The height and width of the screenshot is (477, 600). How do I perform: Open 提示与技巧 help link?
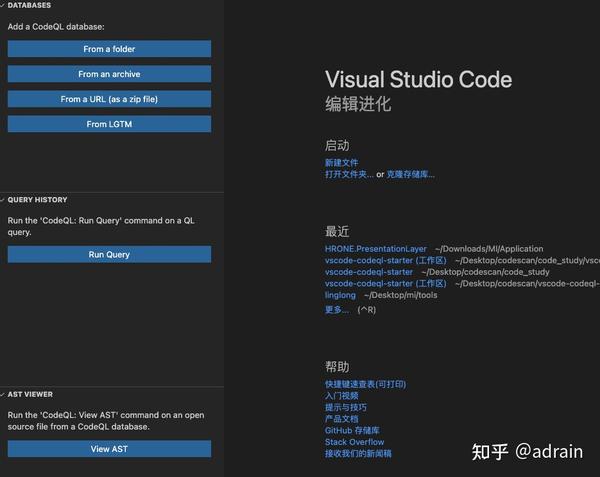tap(346, 407)
